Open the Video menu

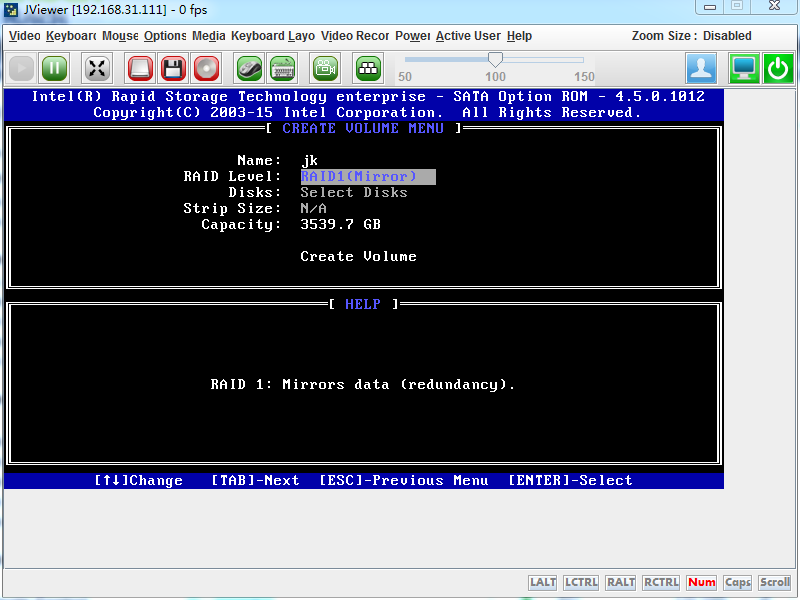pos(24,36)
